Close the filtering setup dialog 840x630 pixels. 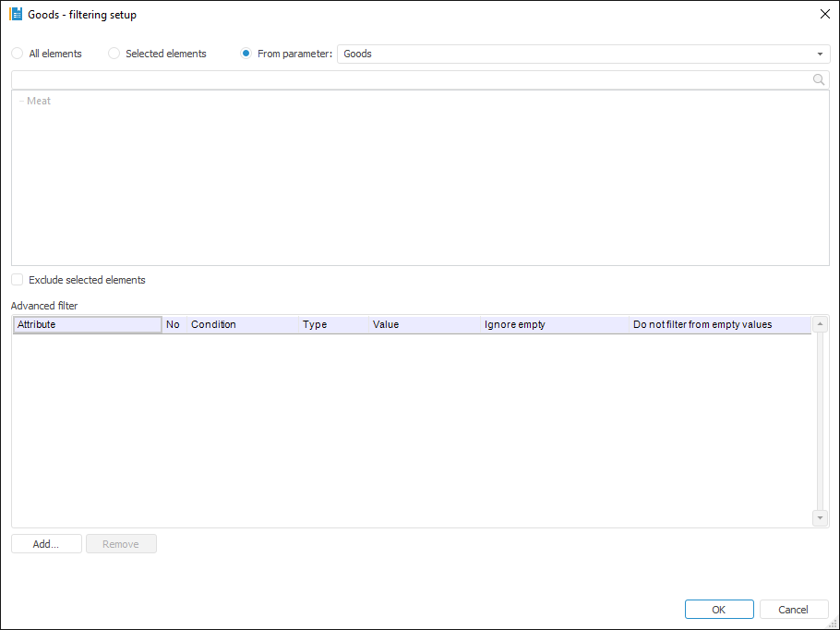(x=824, y=15)
